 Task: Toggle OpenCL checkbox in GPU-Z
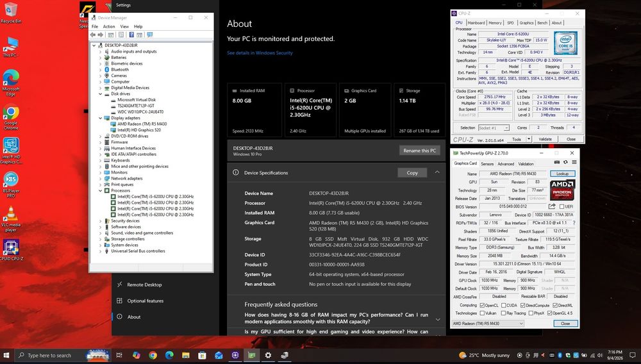coord(482,305)
